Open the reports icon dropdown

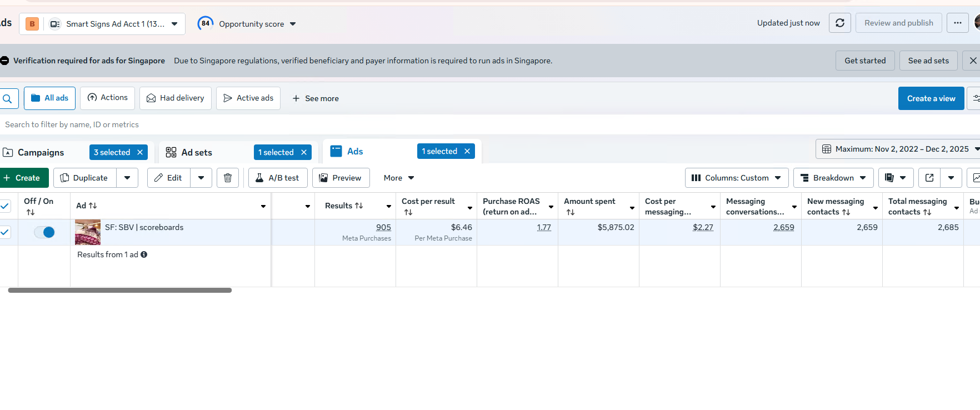[x=895, y=178]
